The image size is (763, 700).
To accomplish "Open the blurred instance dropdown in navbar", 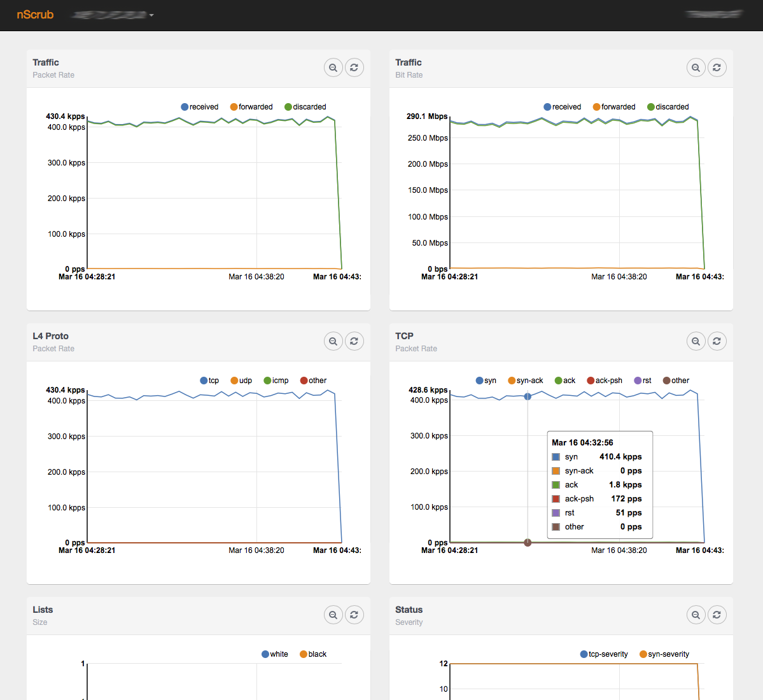I will click(113, 15).
